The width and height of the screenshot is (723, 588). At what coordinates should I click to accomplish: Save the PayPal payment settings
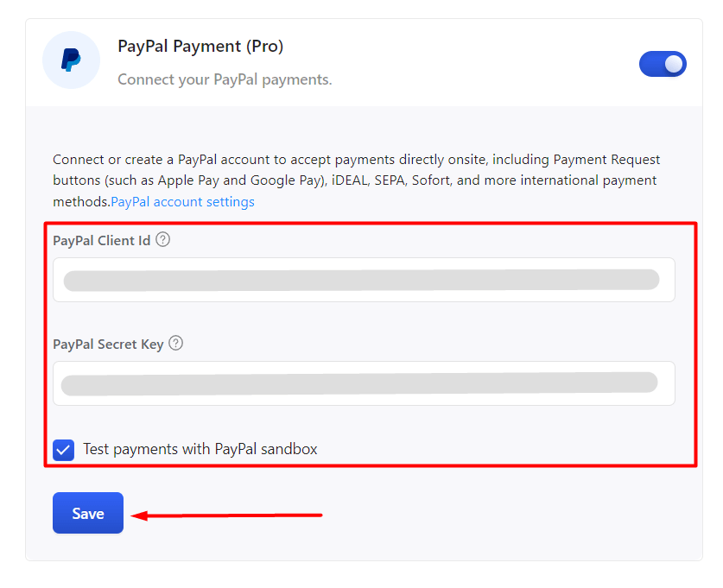[x=88, y=513]
